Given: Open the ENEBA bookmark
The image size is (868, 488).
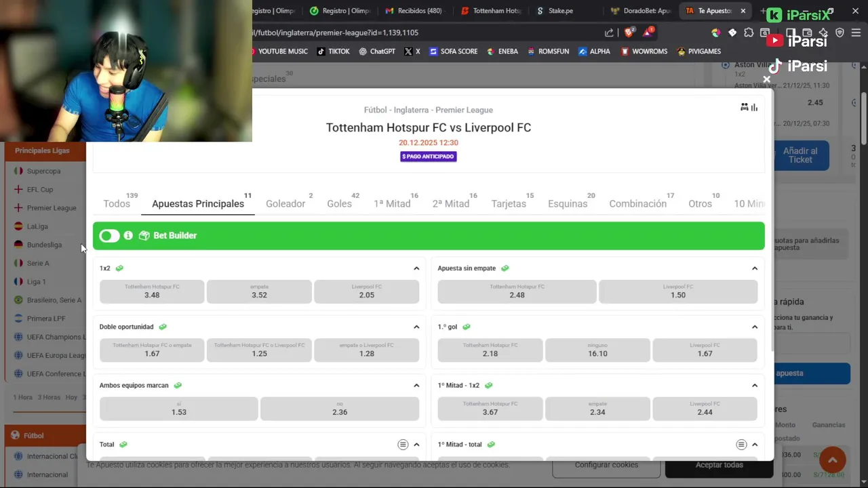Looking at the screenshot, I should 502,52.
